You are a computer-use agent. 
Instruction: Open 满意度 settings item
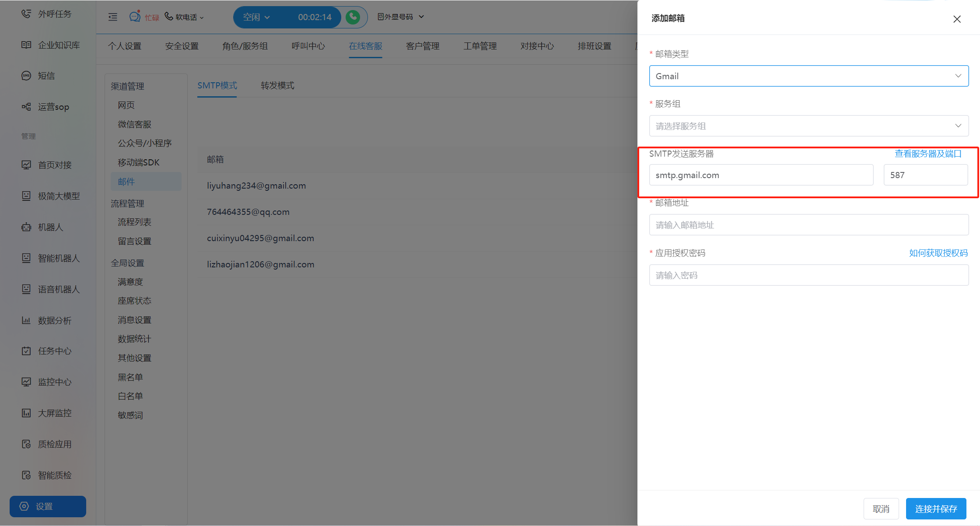(x=130, y=282)
